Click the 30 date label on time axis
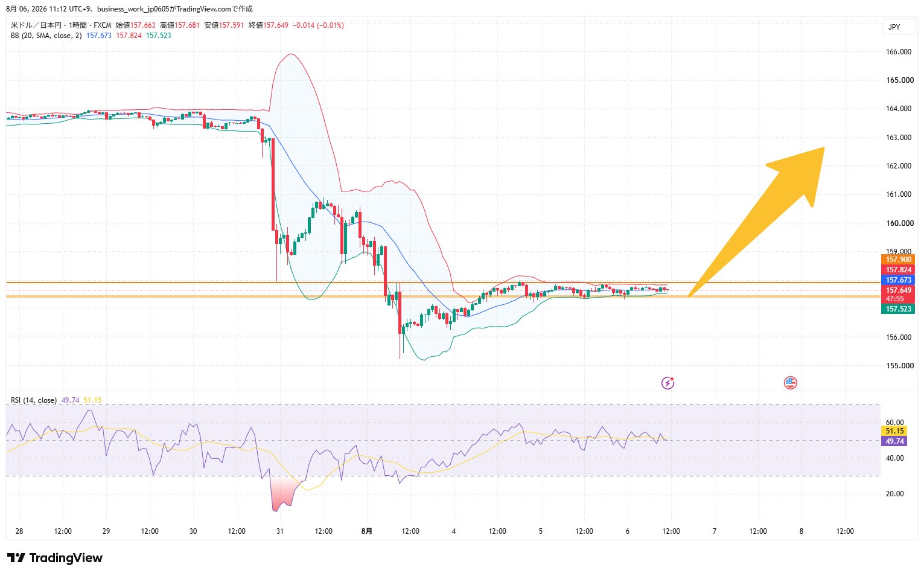 coord(193,531)
